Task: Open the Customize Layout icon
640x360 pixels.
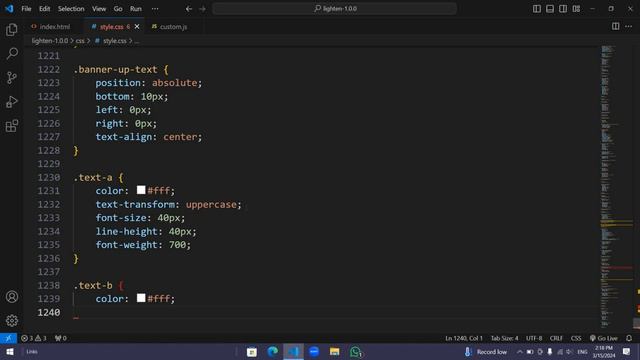Action: pyautogui.click(x=576, y=9)
